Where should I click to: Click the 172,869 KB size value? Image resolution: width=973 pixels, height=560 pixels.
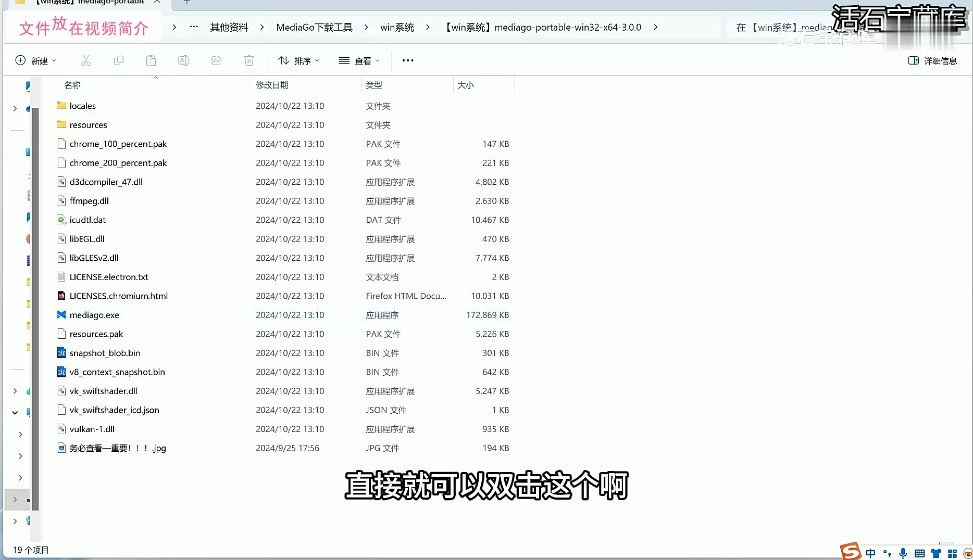point(488,315)
